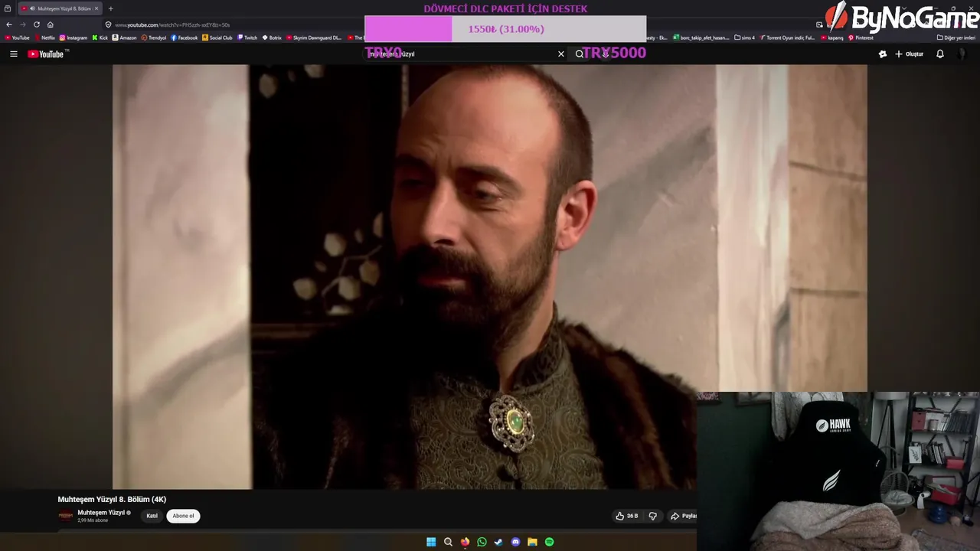This screenshot has width=980, height=551.
Task: Dislike the video with thumbs-down icon
Action: click(653, 516)
